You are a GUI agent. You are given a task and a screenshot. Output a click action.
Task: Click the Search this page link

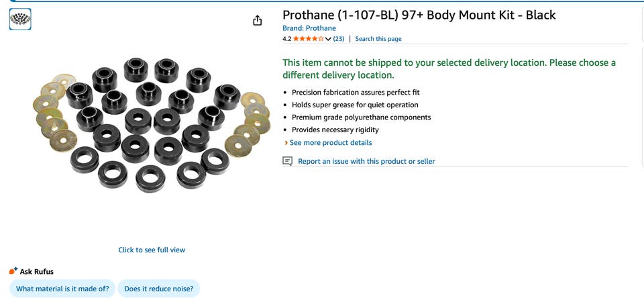click(x=378, y=39)
